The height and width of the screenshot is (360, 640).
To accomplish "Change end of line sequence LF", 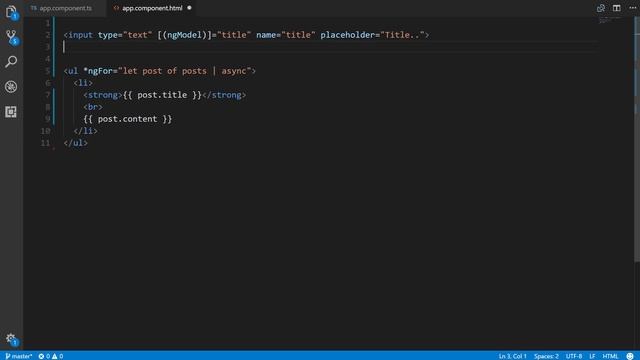I will [592, 356].
